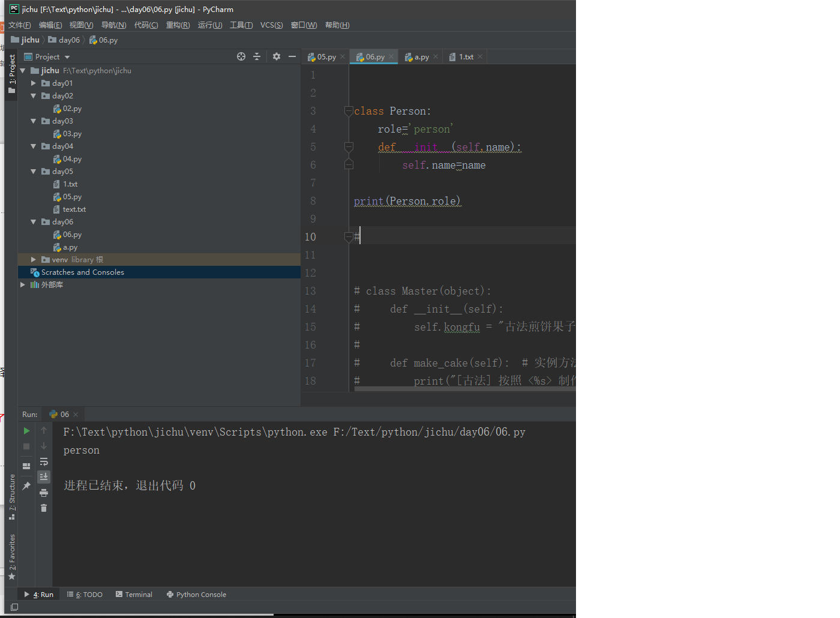This screenshot has width=840, height=618.
Task: Close the a.py editor tab
Action: coord(436,57)
